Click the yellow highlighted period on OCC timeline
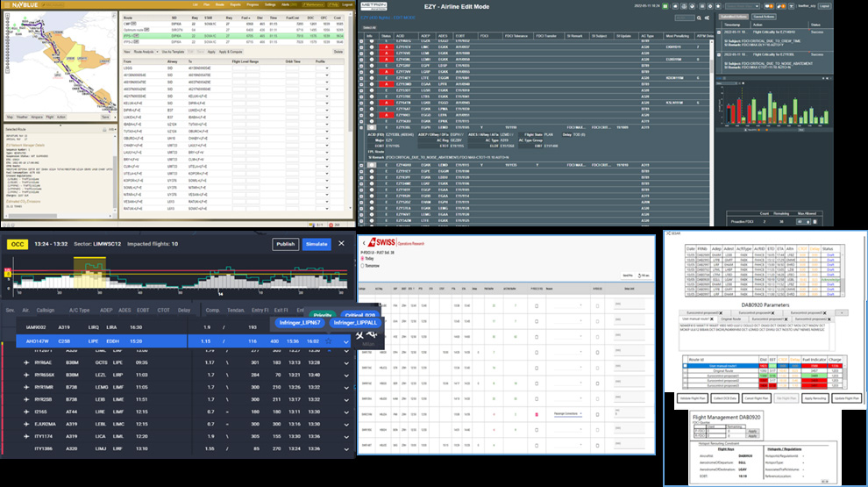This screenshot has height=487, width=868. [89, 272]
